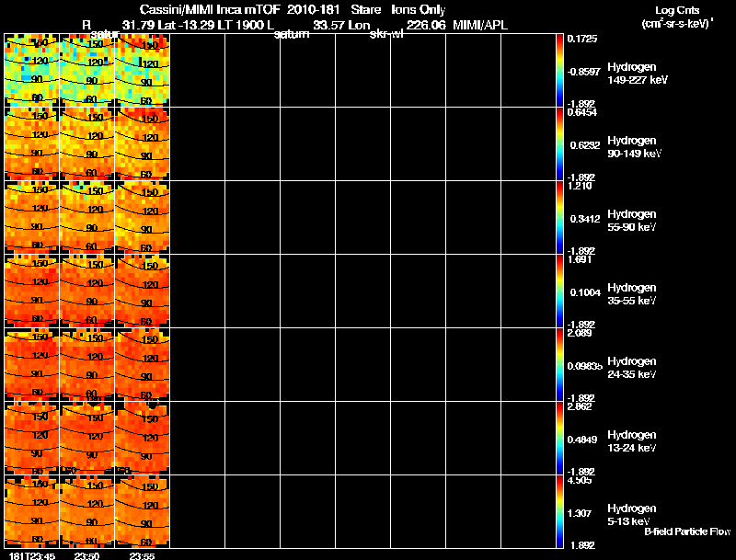736x560 pixels.
Task: Open the 55-90 keV Hydrogen panel at 23:55
Action: [x=143, y=217]
